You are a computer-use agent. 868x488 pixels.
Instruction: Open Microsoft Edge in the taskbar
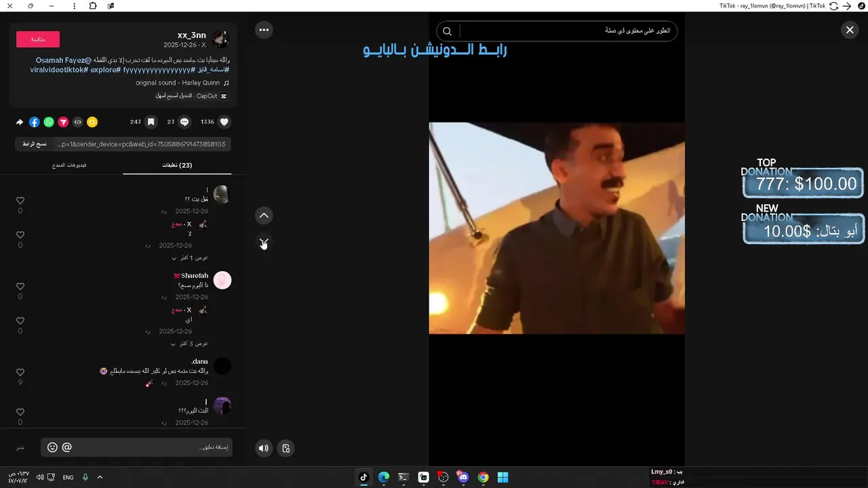(x=384, y=477)
